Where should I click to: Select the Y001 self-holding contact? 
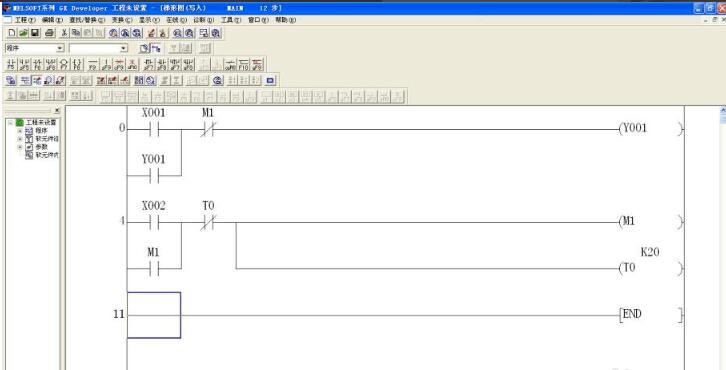coord(154,176)
